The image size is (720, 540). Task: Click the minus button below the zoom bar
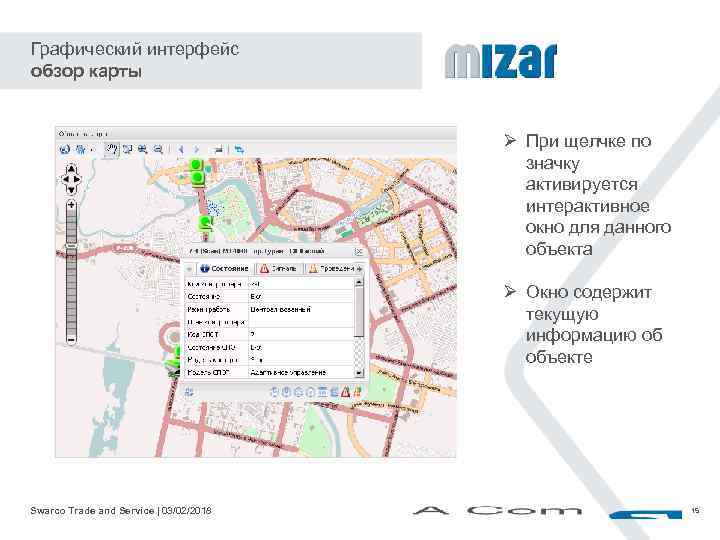71,340
